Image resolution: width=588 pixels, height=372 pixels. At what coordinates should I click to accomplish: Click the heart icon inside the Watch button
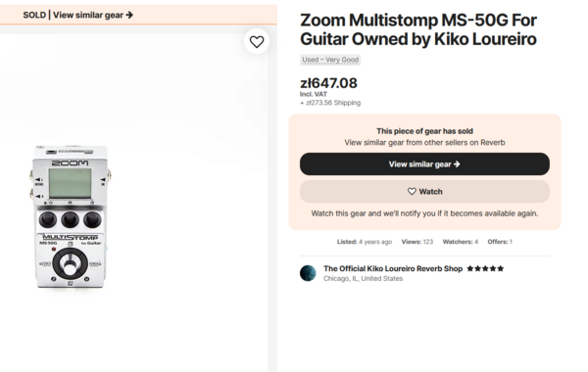tap(412, 192)
